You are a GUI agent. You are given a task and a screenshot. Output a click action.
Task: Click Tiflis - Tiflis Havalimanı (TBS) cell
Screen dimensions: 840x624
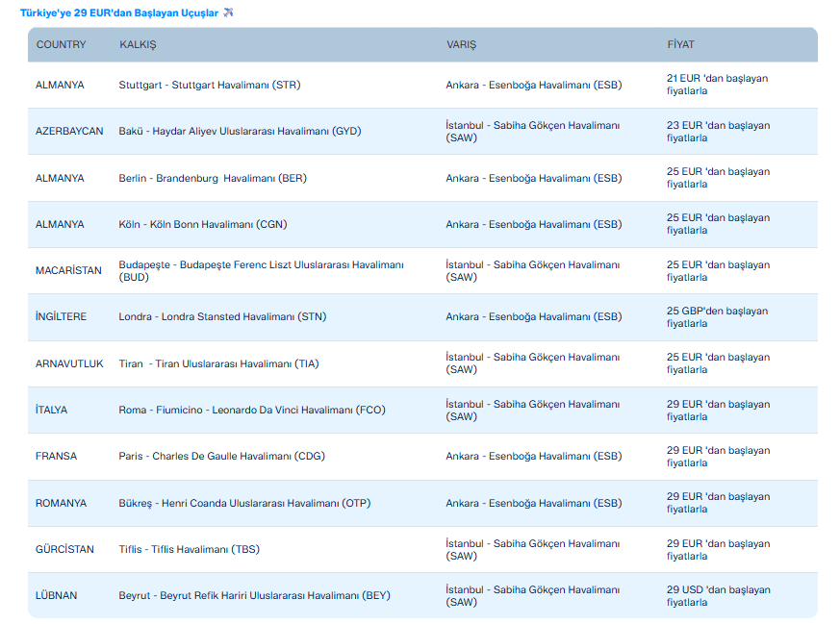[x=190, y=549]
